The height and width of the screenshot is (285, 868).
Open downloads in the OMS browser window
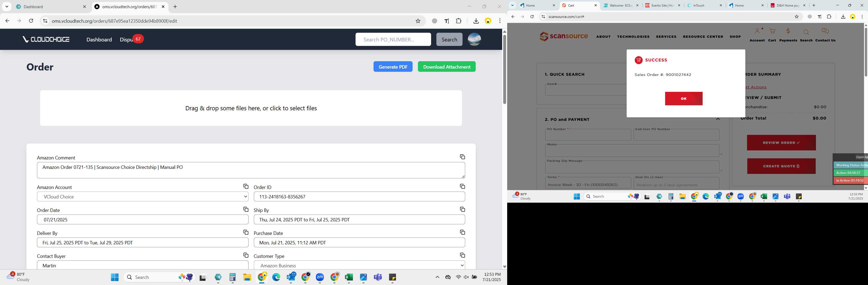476,21
